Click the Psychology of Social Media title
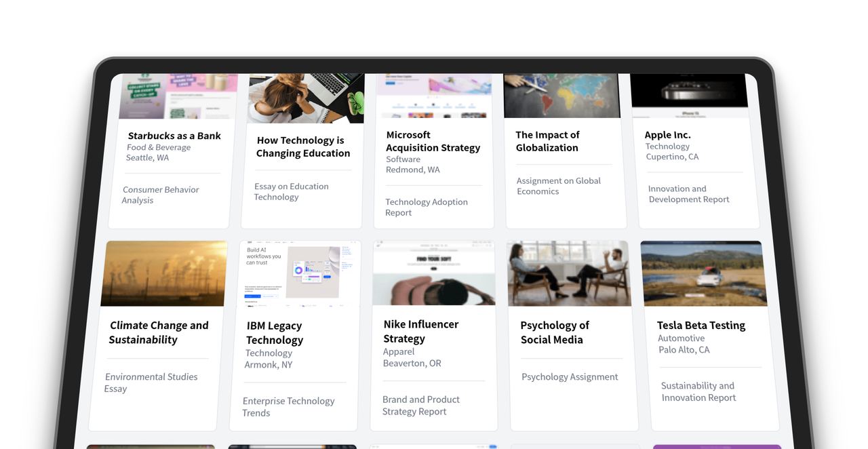The height and width of the screenshot is (449, 868). 555,332
